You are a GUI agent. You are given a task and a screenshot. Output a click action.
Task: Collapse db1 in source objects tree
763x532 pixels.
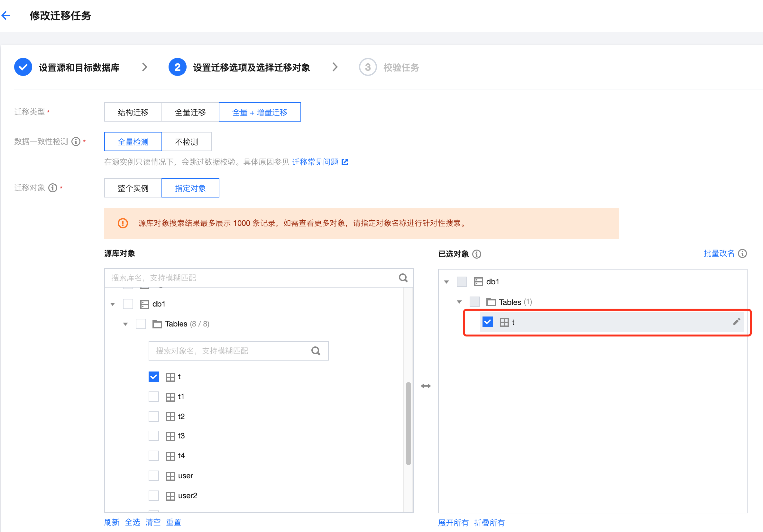pos(113,304)
